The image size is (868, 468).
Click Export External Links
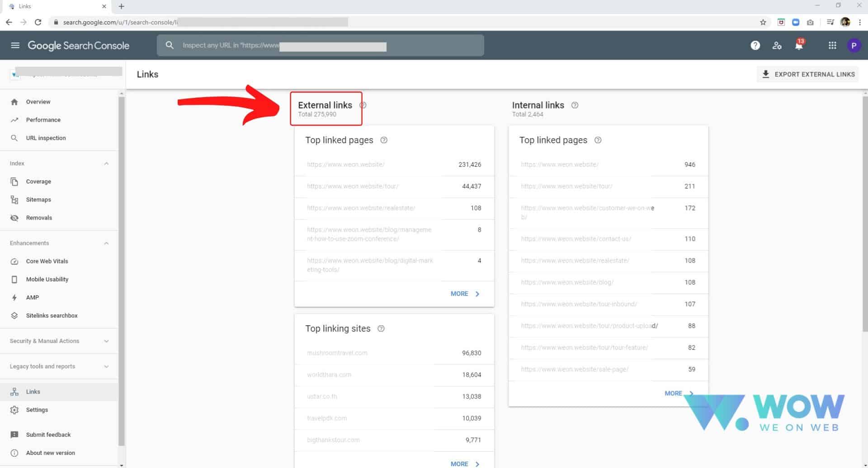coord(807,74)
